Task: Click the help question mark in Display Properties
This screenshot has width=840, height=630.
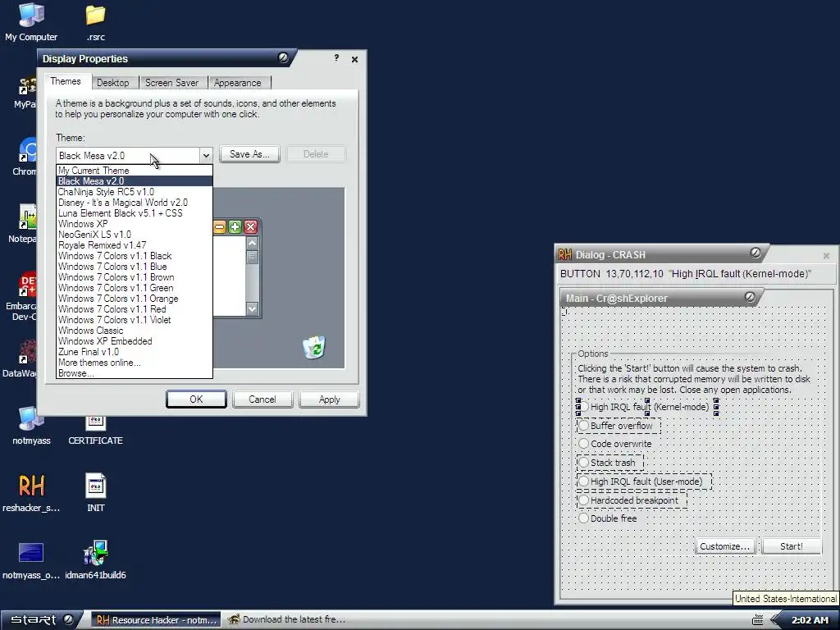Action: click(x=336, y=58)
